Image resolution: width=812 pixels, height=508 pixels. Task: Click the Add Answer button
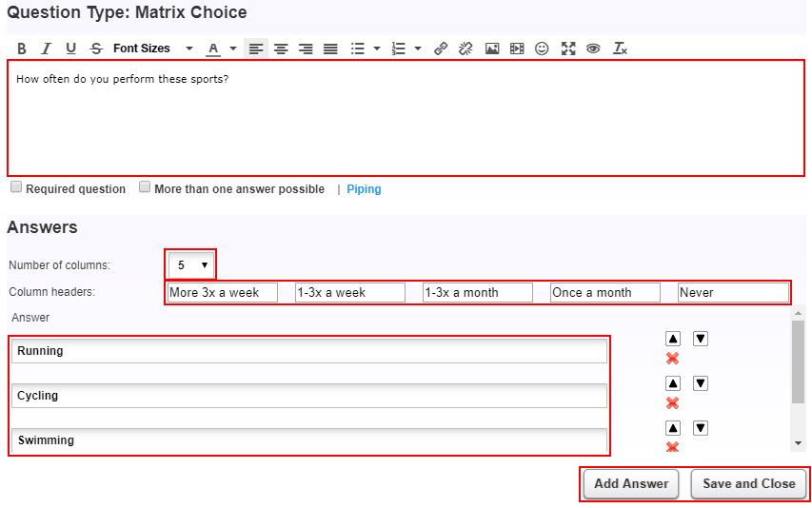[x=631, y=484]
